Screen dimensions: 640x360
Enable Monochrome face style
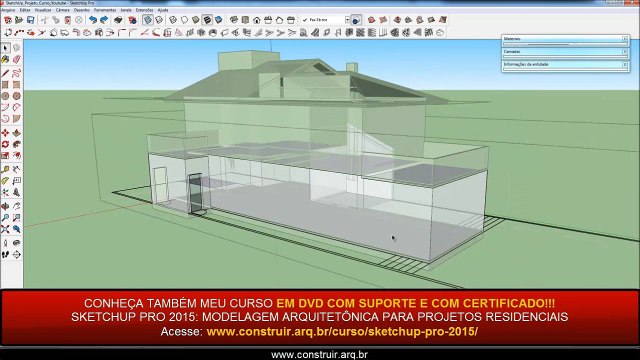pos(218,20)
